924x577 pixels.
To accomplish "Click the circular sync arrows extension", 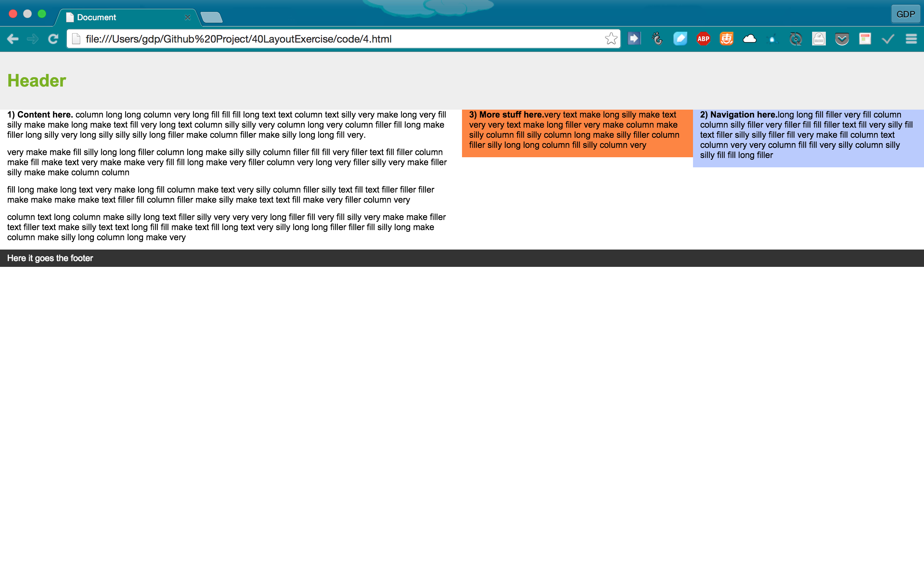I will click(796, 39).
